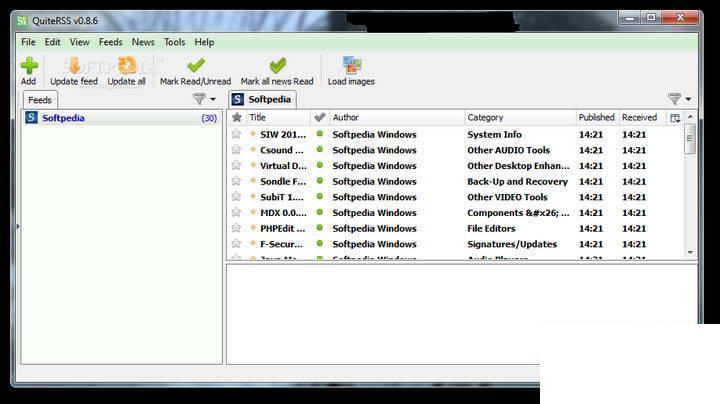Star the MDX 0.0... news item
720x404 pixels.
pos(236,212)
